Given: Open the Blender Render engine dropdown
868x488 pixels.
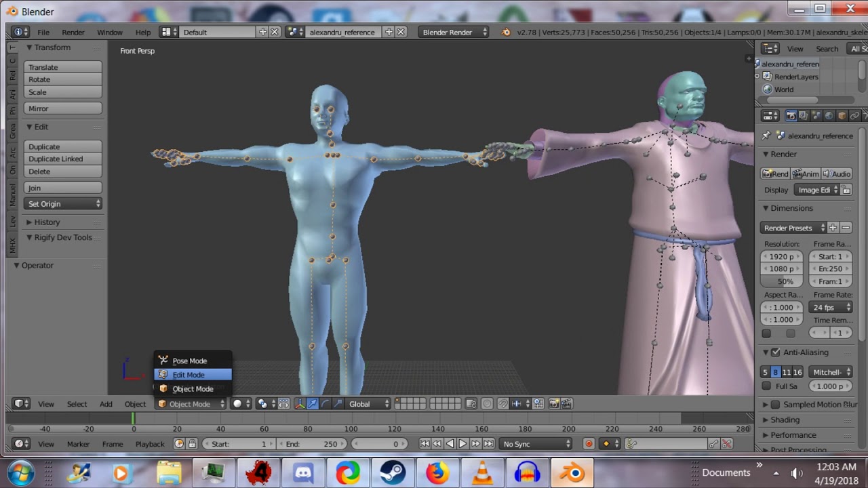Looking at the screenshot, I should [453, 32].
